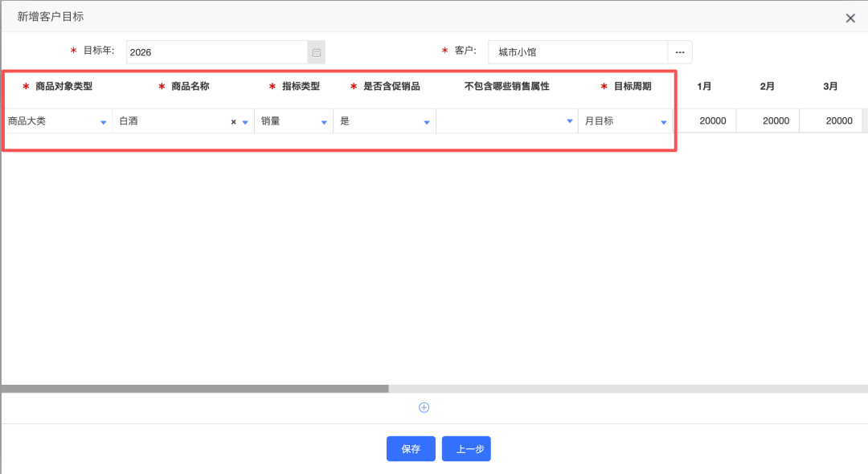Close the 新增客户目标 dialog with the X

coord(850,17)
